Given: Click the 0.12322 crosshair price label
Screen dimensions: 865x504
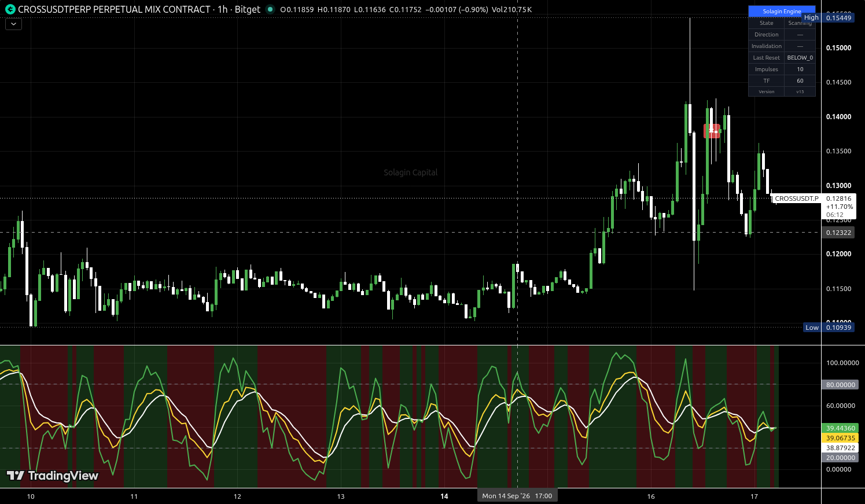Looking at the screenshot, I should click(838, 233).
